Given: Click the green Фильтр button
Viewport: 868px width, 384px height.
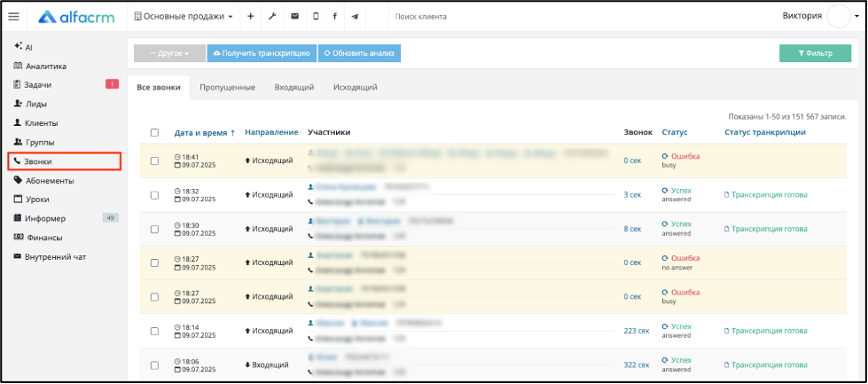Looking at the screenshot, I should (816, 54).
